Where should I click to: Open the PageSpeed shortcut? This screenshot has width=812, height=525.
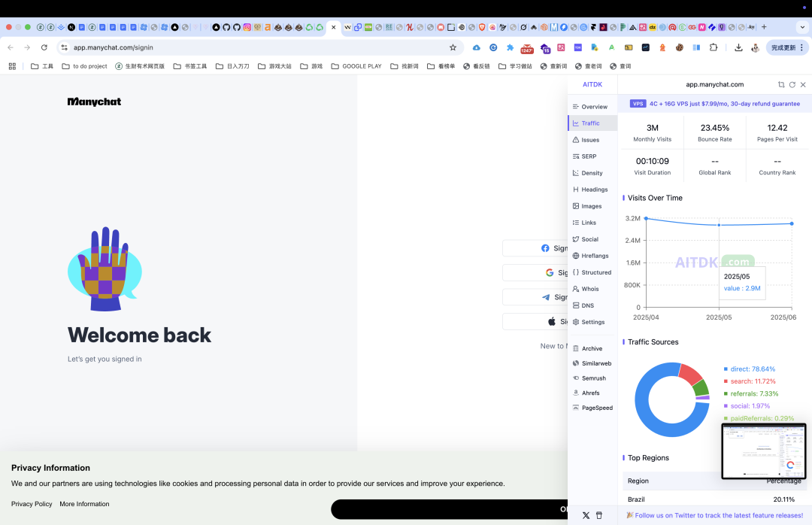(593, 408)
